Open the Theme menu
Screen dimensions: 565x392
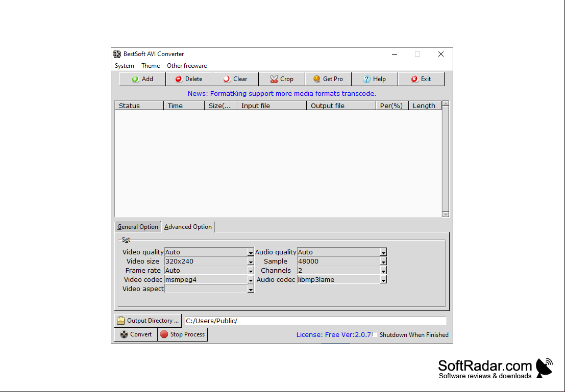click(x=151, y=66)
